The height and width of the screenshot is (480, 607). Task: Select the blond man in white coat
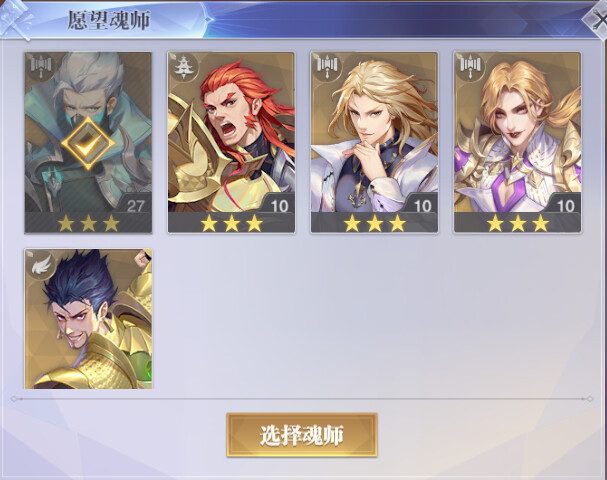pyautogui.click(x=374, y=142)
